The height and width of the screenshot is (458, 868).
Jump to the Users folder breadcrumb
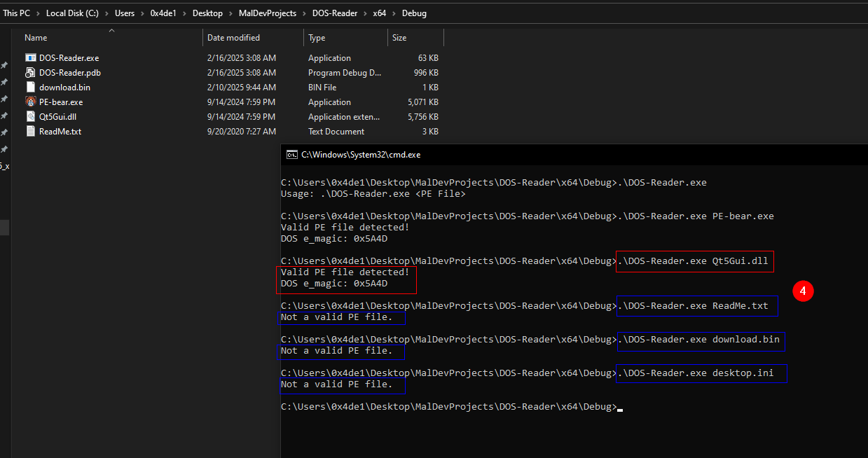coord(125,13)
